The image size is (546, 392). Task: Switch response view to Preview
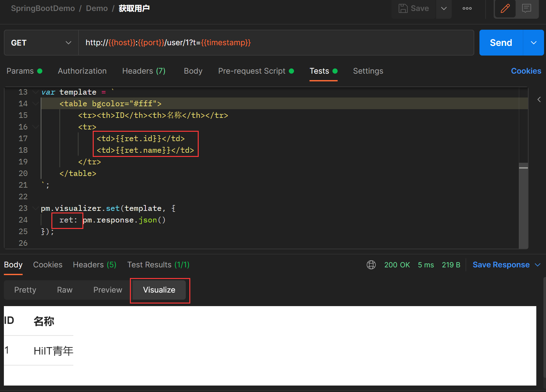108,290
